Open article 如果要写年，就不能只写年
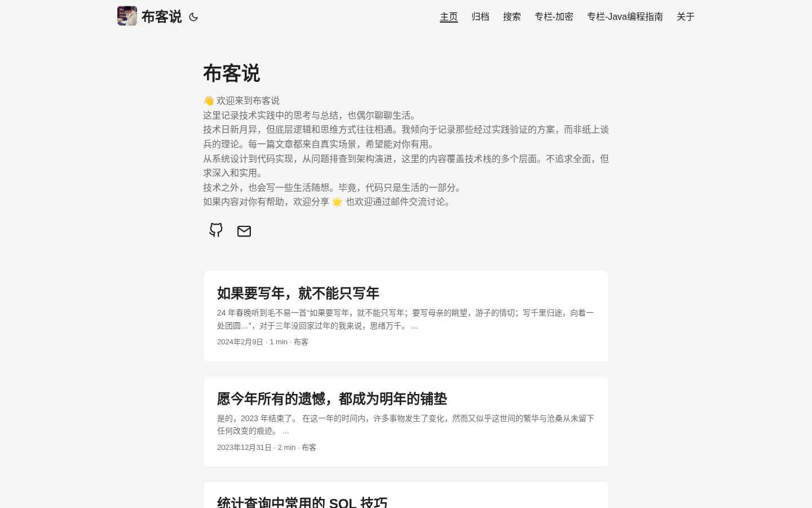 [298, 293]
